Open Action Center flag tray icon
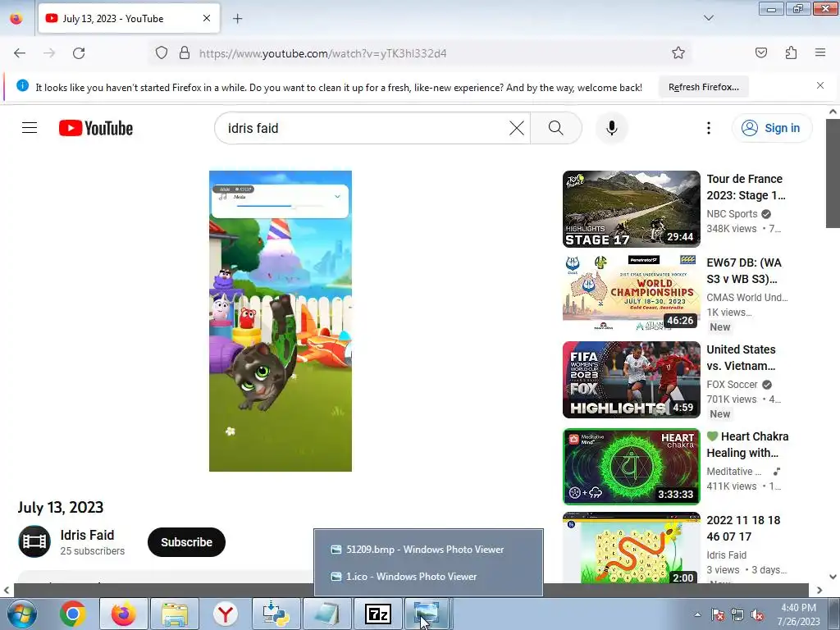The height and width of the screenshot is (630, 840). click(x=718, y=614)
